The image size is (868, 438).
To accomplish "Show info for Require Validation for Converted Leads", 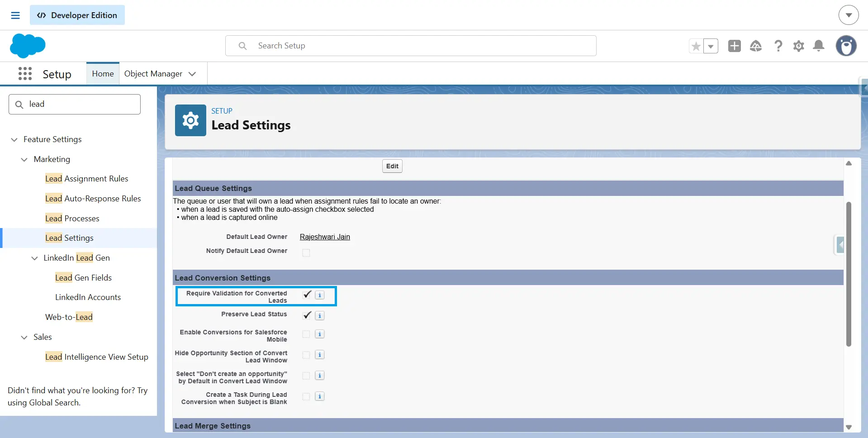I will (x=320, y=295).
